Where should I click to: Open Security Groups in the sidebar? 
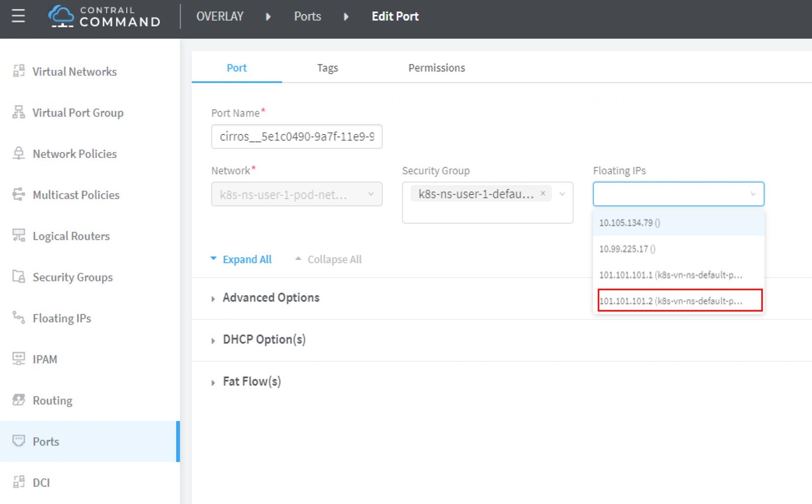coord(72,277)
